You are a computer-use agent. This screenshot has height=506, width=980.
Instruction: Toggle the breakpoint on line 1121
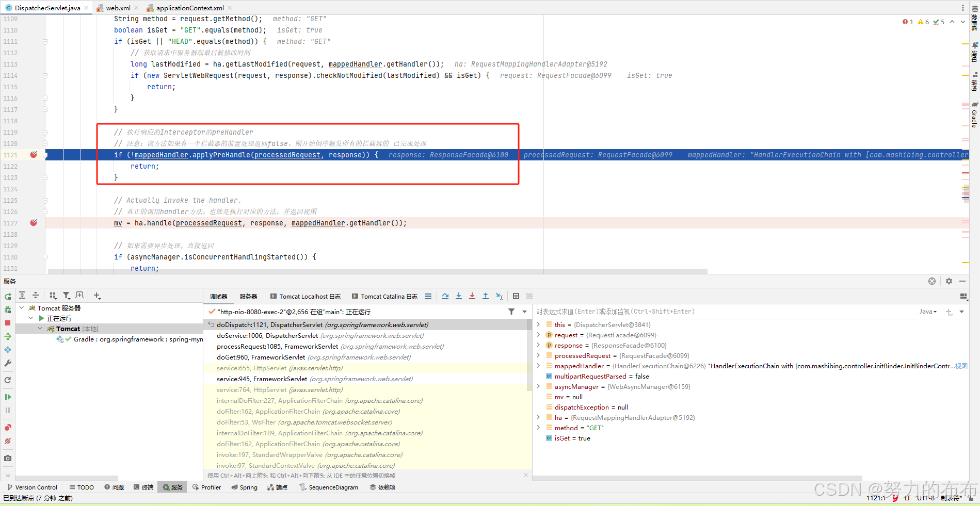[34, 155]
